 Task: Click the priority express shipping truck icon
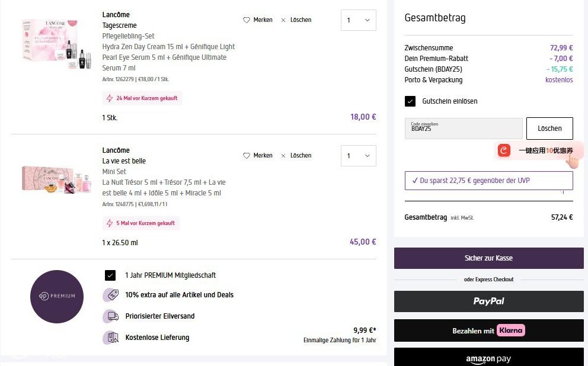point(111,316)
